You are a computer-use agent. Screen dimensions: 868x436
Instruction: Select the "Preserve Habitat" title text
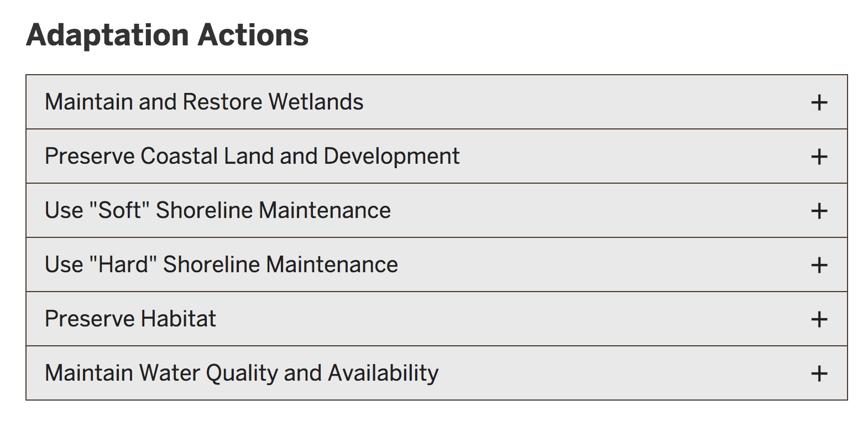click(x=130, y=319)
